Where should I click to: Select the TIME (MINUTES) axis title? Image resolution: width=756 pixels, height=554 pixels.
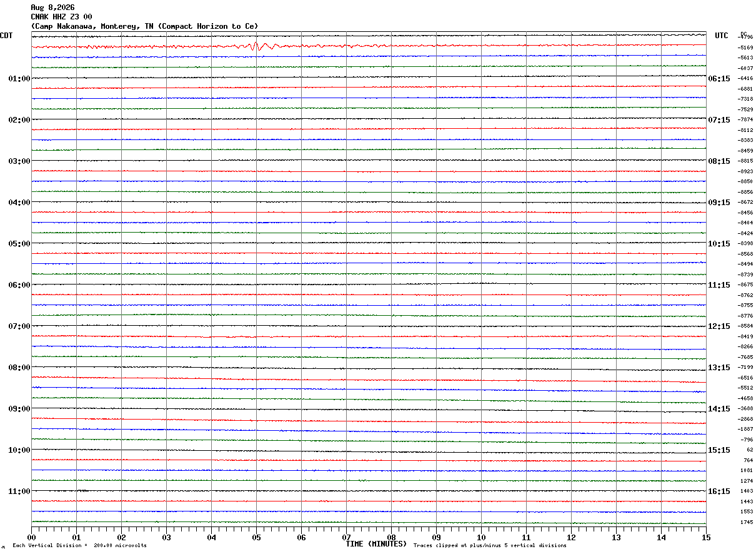tap(376, 544)
